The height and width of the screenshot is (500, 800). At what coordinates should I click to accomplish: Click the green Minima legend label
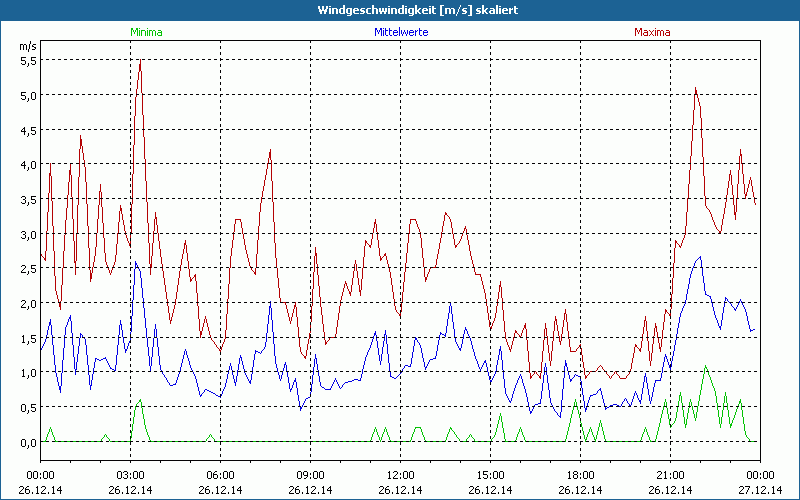click(x=146, y=32)
